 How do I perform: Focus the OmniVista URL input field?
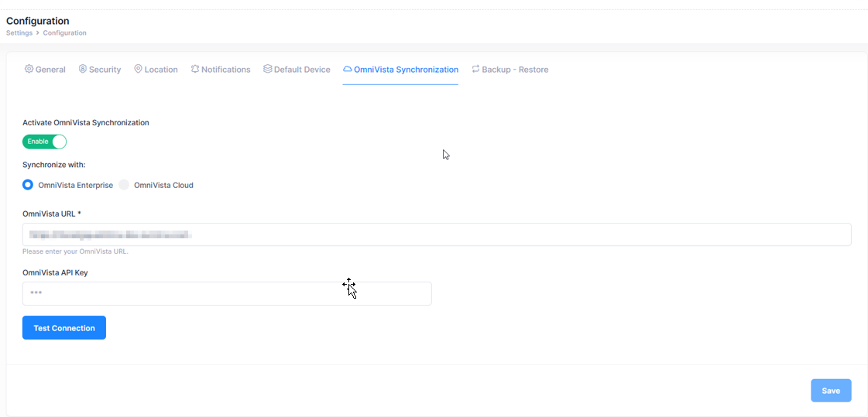coord(437,234)
